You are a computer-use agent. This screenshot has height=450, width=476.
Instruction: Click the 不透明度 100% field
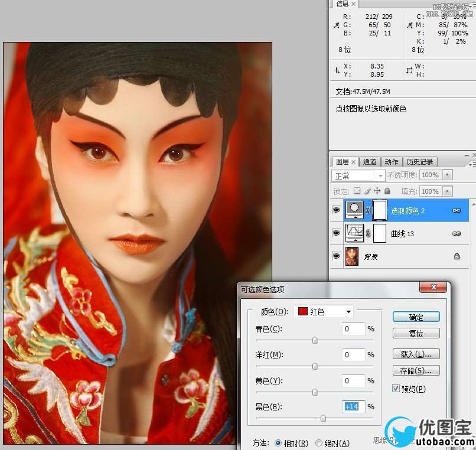431,175
